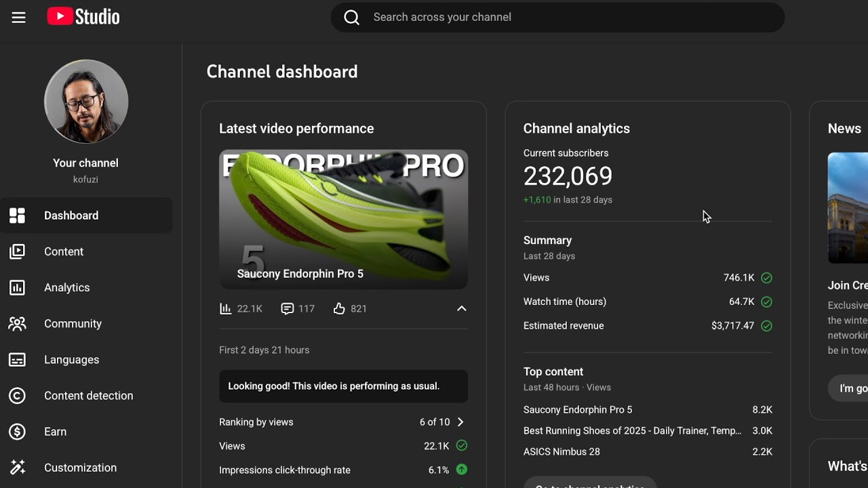The height and width of the screenshot is (488, 868).
Task: Click the check icon beside Watch time 64.7K
Action: point(766,302)
